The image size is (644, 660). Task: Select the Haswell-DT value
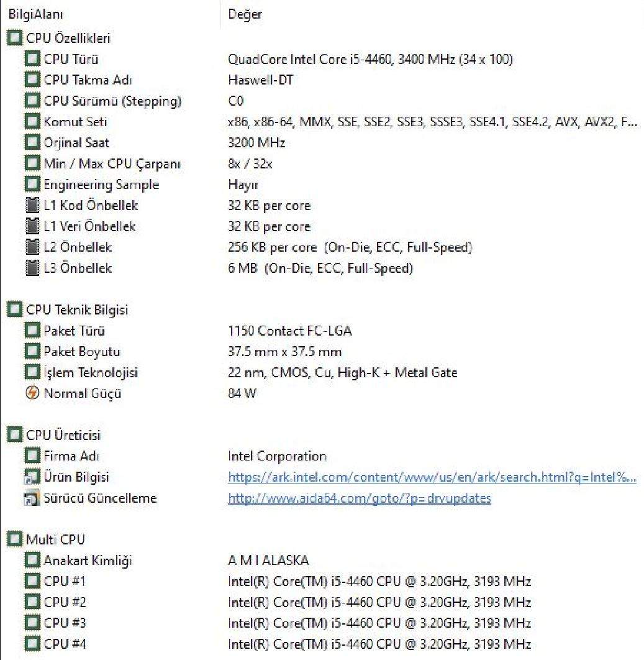pyautogui.click(x=260, y=80)
